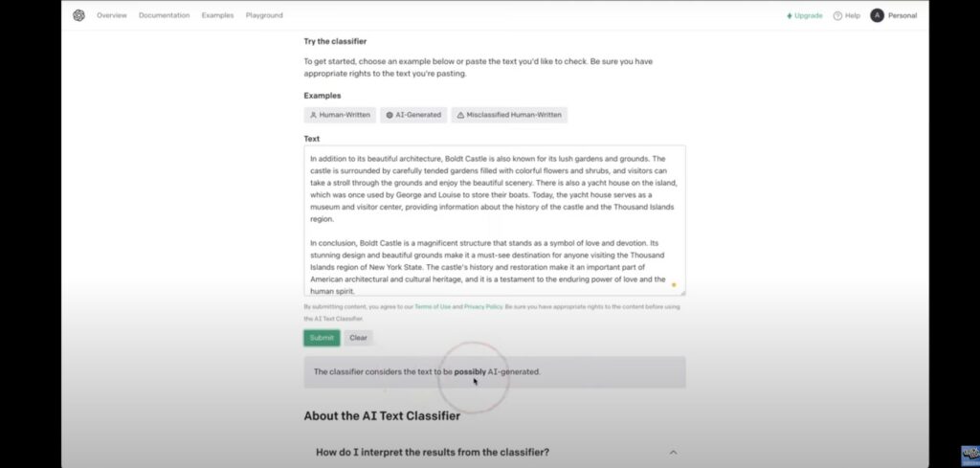Click the text area resize handle corner
The height and width of the screenshot is (468, 980).
[682, 293]
